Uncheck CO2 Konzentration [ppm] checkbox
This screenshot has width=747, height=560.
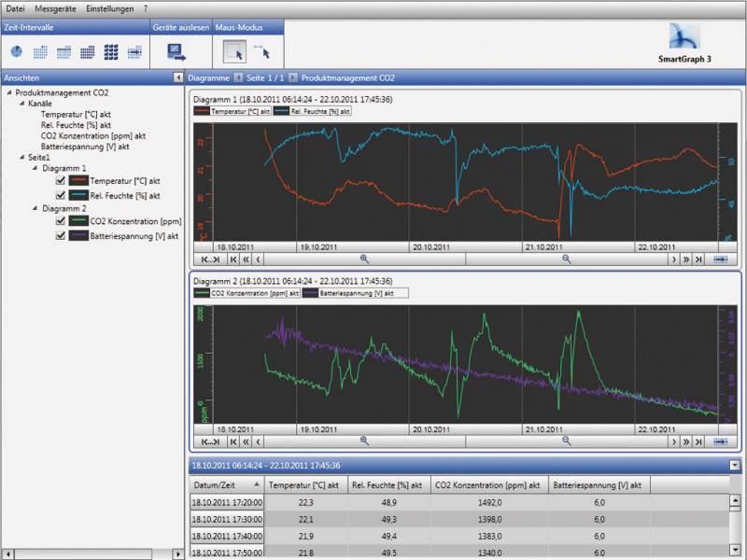pos(61,221)
